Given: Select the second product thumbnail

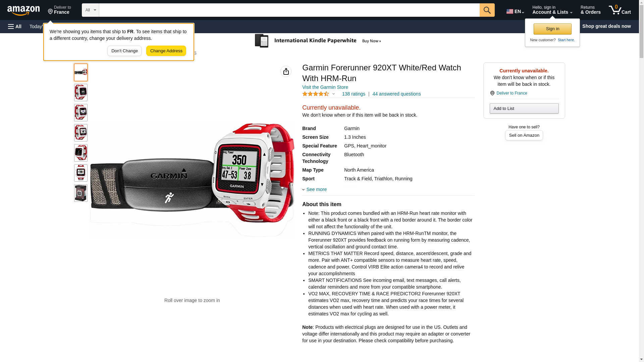Looking at the screenshot, I should [x=81, y=93].
